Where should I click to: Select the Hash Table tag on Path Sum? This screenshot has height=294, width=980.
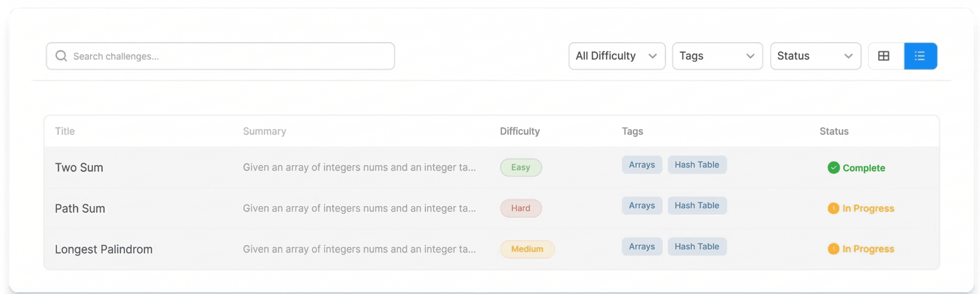coord(697,206)
